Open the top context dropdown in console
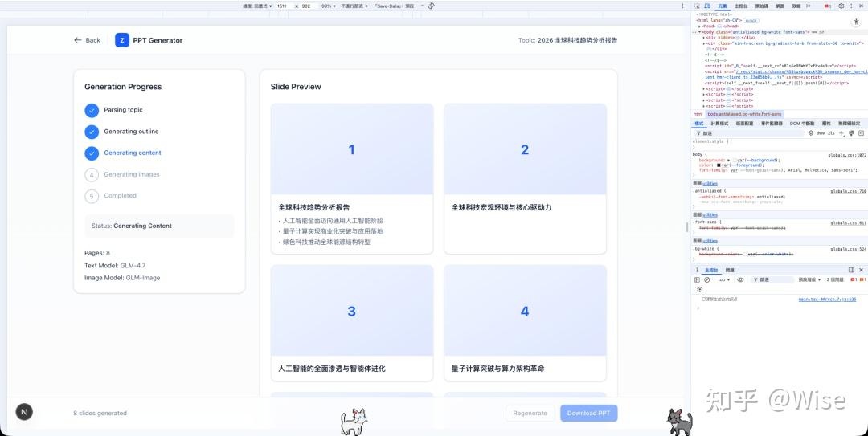This screenshot has height=436, width=868. click(x=724, y=279)
